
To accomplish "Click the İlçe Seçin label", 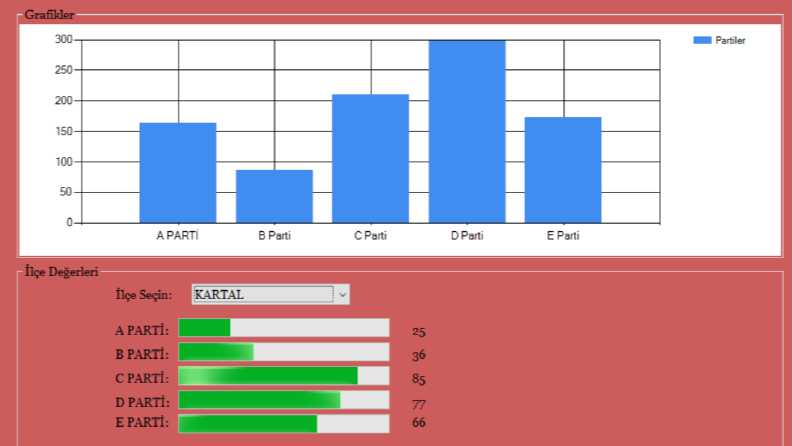I will click(144, 295).
